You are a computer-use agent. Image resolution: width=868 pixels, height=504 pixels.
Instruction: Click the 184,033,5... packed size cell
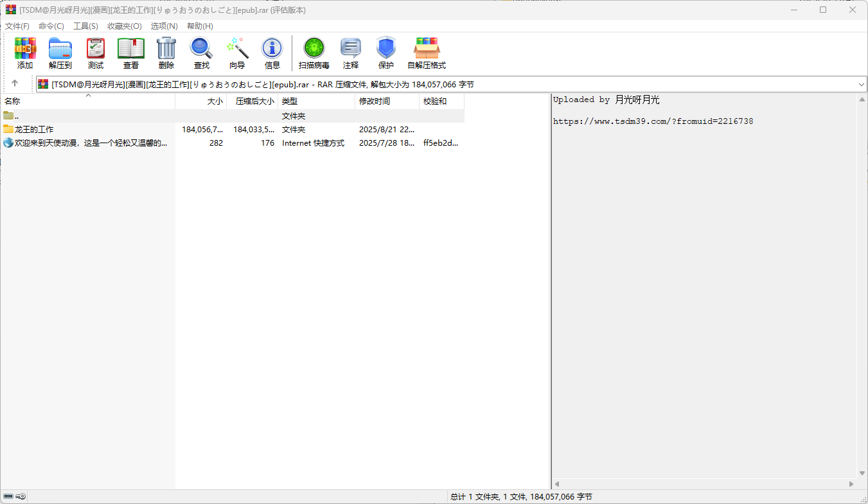254,129
